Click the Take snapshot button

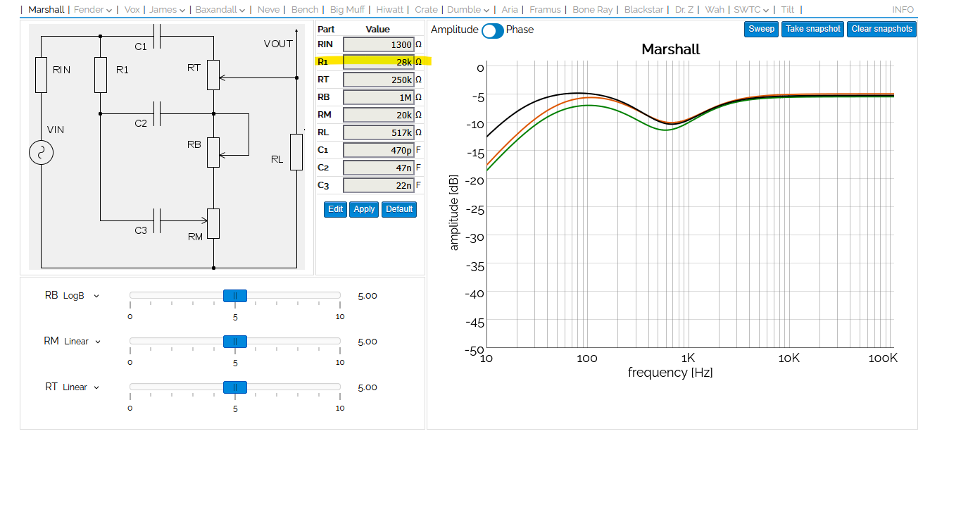pyautogui.click(x=812, y=29)
